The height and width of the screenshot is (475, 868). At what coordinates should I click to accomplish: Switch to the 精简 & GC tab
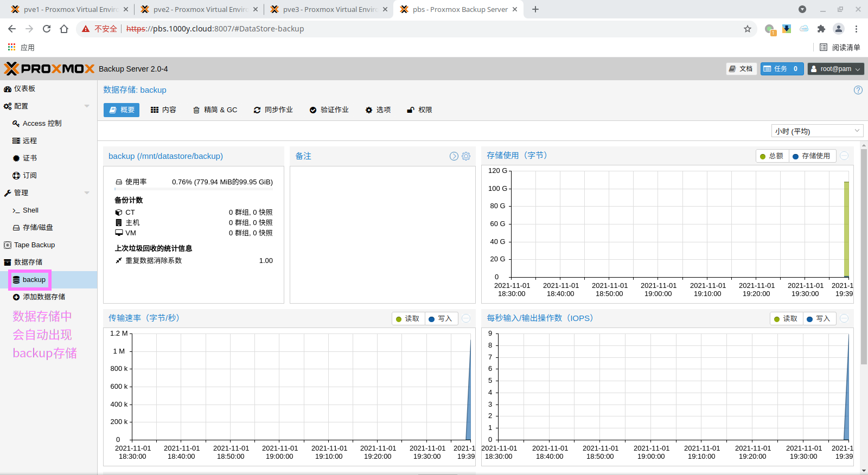(x=215, y=110)
